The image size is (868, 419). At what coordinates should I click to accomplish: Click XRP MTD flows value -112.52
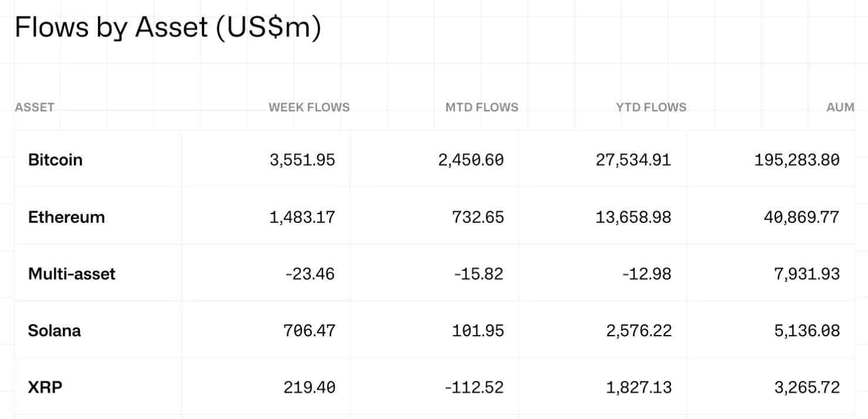pos(474,388)
